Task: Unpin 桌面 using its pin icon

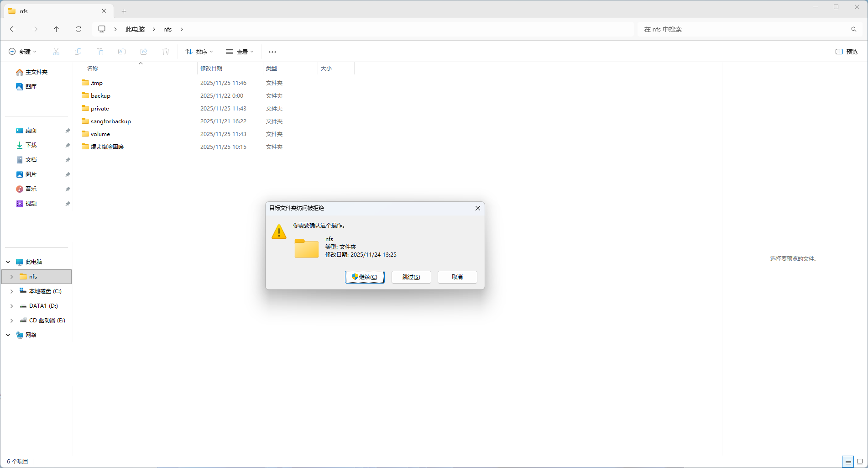Action: (68, 131)
